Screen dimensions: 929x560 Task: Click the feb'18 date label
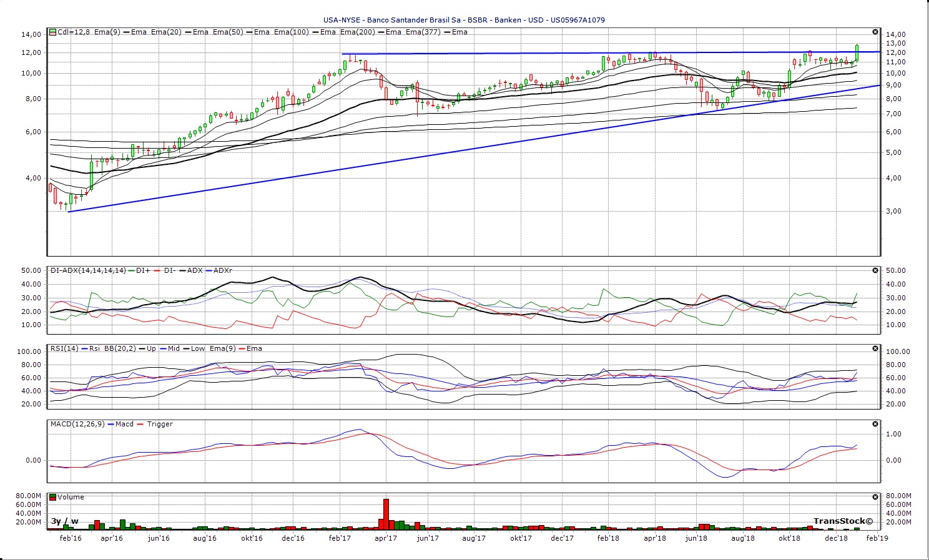coord(608,538)
